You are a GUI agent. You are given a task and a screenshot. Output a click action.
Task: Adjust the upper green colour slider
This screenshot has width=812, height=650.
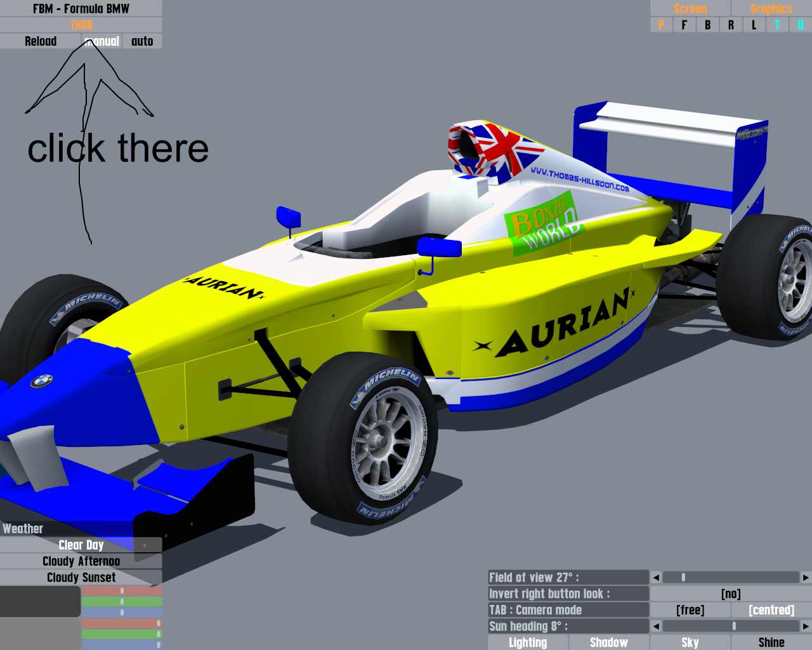click(x=122, y=602)
